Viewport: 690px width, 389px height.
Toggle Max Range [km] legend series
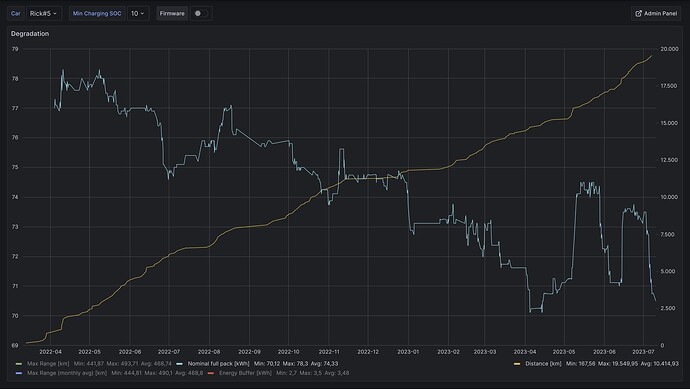pyautogui.click(x=48, y=364)
